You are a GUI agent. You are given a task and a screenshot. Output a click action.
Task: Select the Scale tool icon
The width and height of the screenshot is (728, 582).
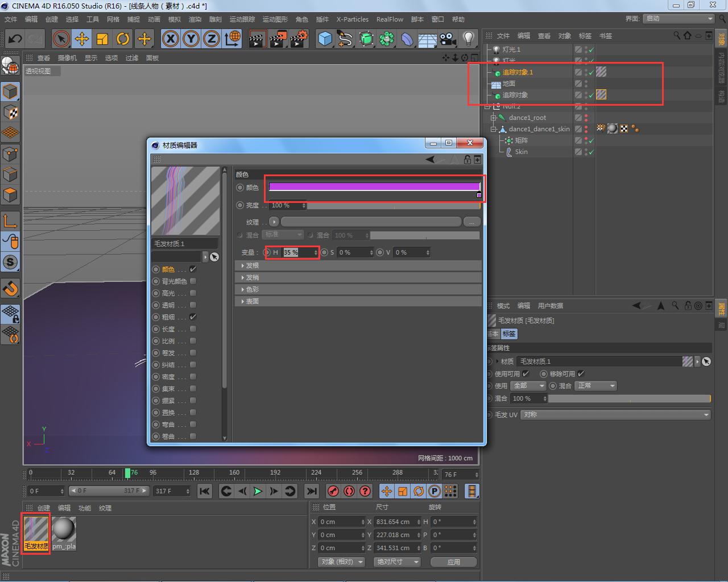coord(102,39)
